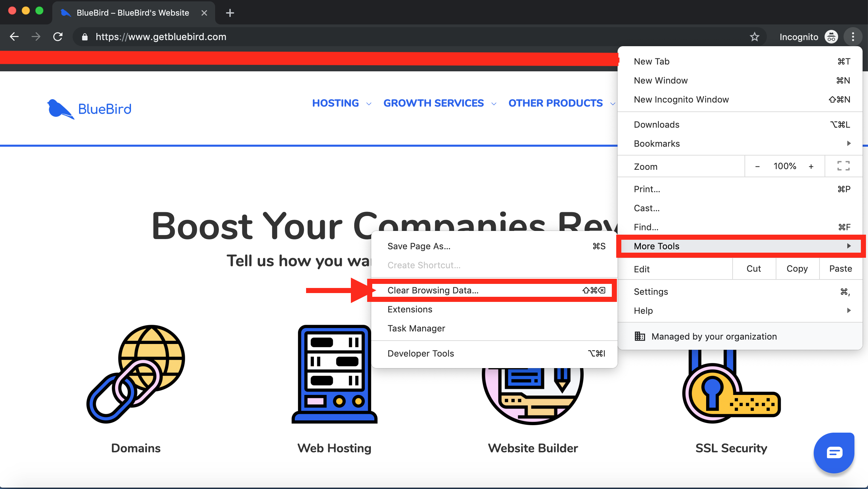Expand the GROWTH SERVICES dropdown
Image resolution: width=868 pixels, height=489 pixels.
(x=439, y=103)
